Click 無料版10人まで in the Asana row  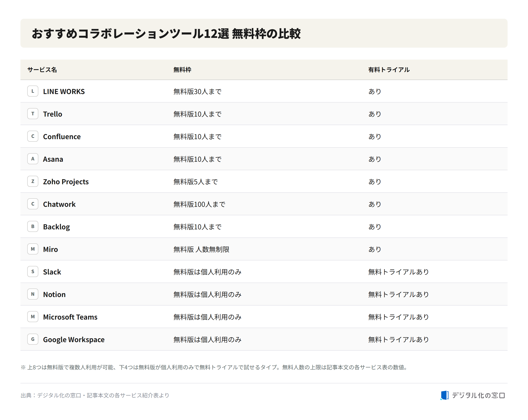click(197, 159)
